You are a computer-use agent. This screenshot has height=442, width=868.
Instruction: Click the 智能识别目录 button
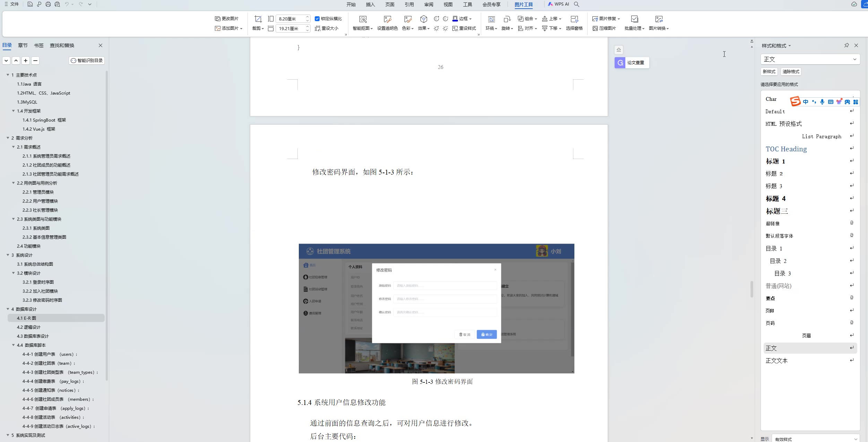(87, 61)
